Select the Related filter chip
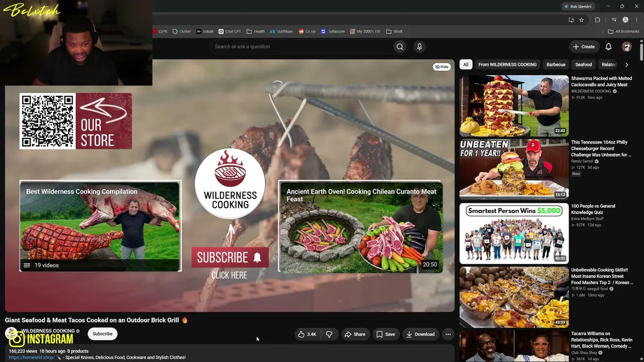This screenshot has width=644, height=362. pos(609,64)
